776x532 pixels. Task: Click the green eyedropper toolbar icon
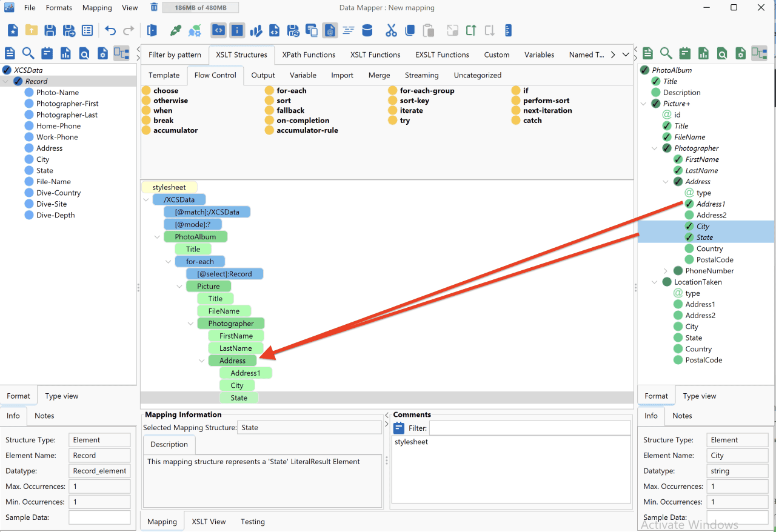(176, 30)
